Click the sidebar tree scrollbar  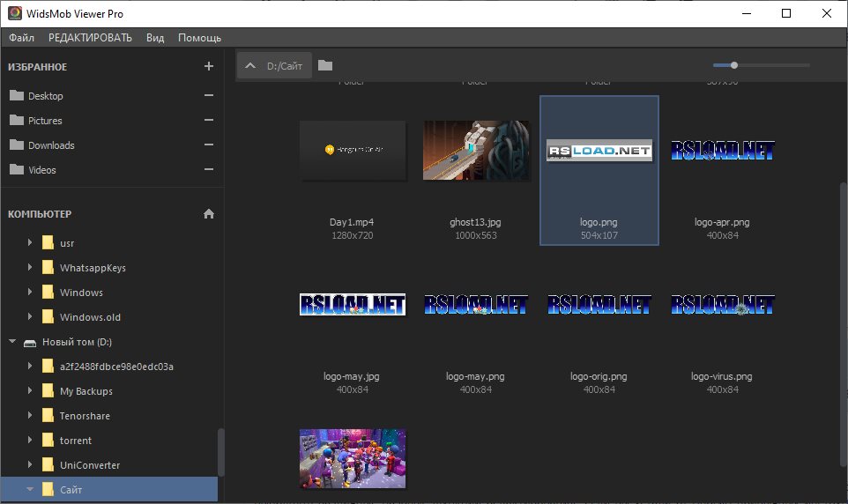click(x=220, y=452)
